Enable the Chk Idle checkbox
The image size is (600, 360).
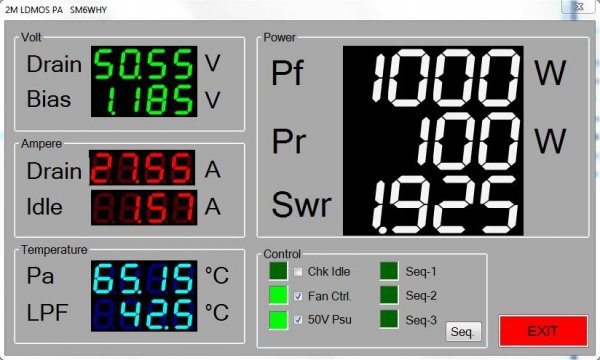tap(298, 272)
